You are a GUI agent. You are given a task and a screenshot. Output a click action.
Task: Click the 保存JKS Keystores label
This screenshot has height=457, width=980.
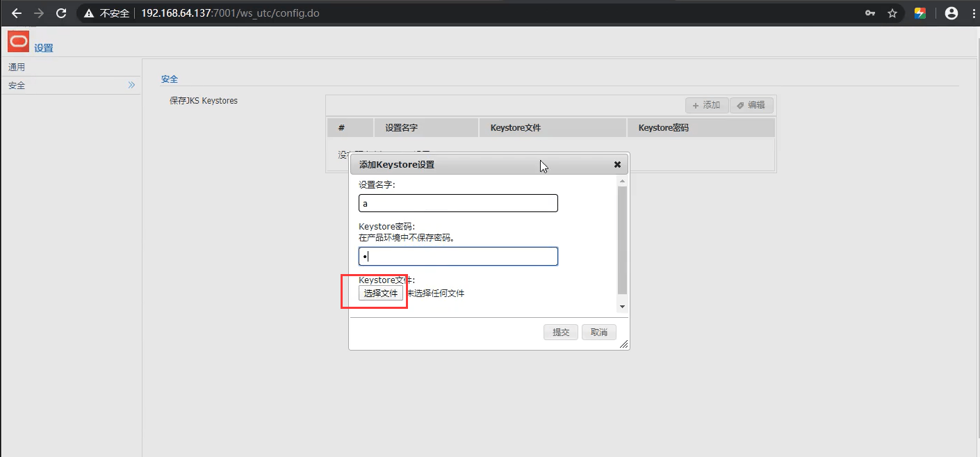[x=204, y=101]
